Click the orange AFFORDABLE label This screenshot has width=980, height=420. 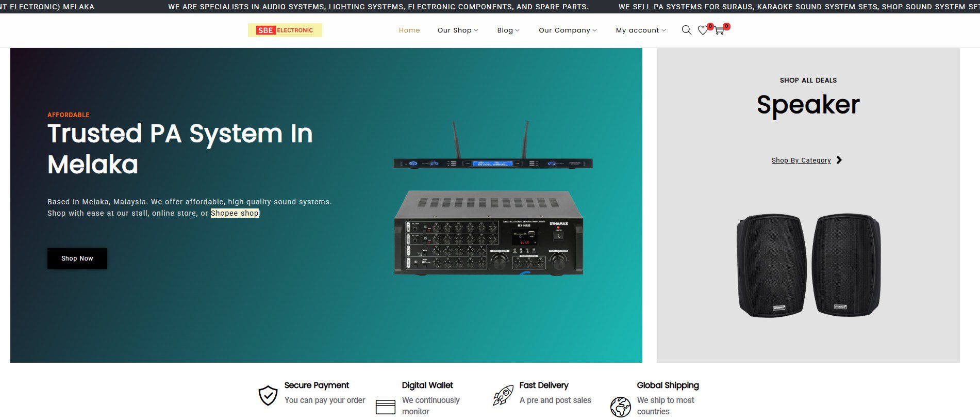pos(69,115)
